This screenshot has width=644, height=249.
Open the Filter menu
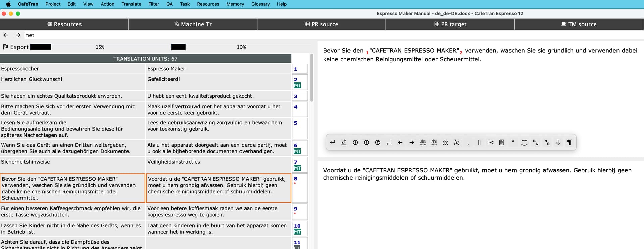pyautogui.click(x=154, y=4)
